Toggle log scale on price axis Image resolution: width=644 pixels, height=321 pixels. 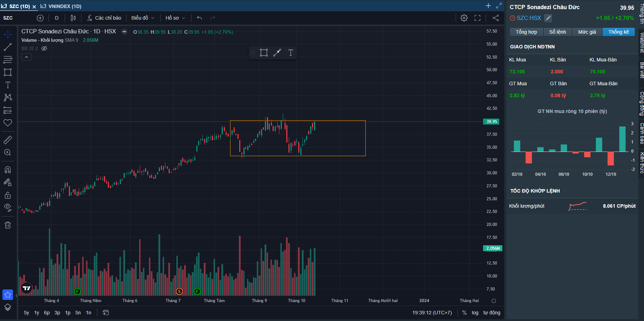(x=475, y=313)
